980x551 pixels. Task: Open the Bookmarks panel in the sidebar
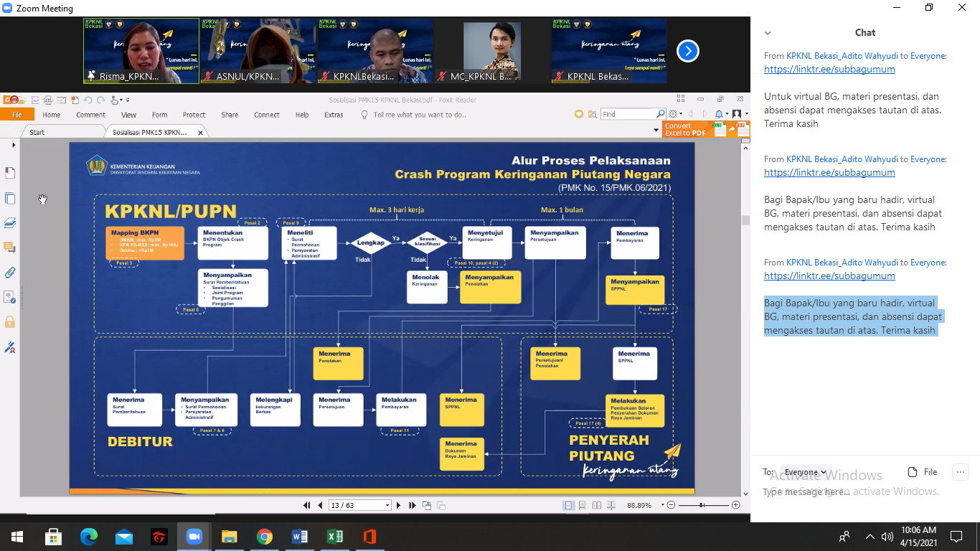point(10,173)
